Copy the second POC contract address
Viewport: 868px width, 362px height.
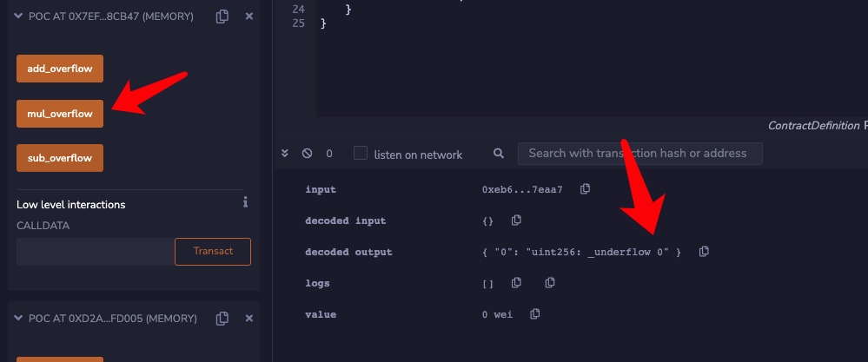(222, 319)
